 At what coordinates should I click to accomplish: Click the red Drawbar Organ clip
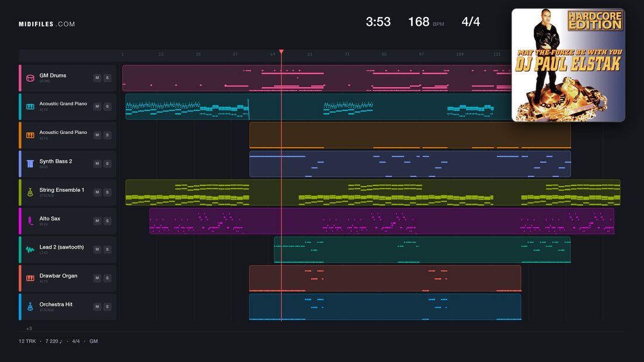(385, 278)
